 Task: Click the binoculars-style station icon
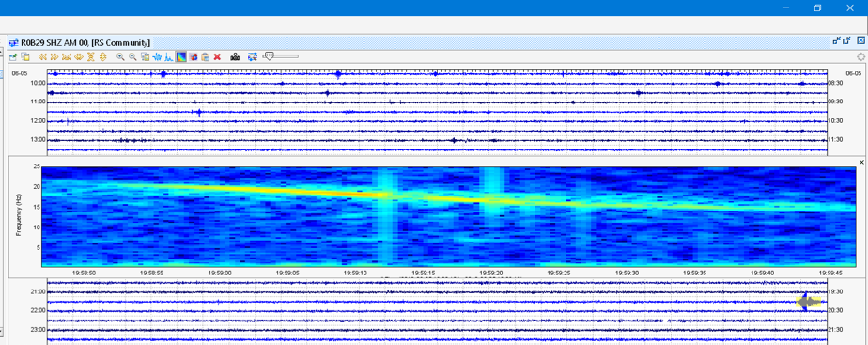tap(235, 56)
